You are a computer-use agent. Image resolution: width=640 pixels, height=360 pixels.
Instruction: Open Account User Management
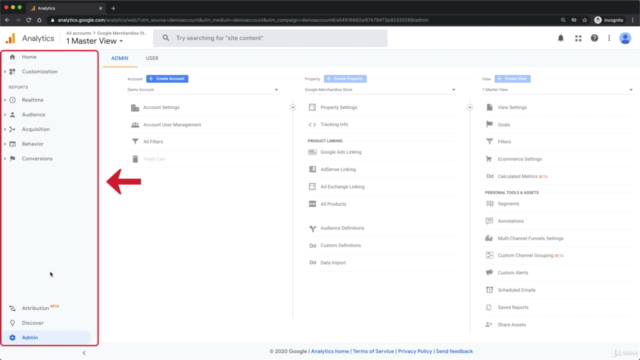pos(172,125)
